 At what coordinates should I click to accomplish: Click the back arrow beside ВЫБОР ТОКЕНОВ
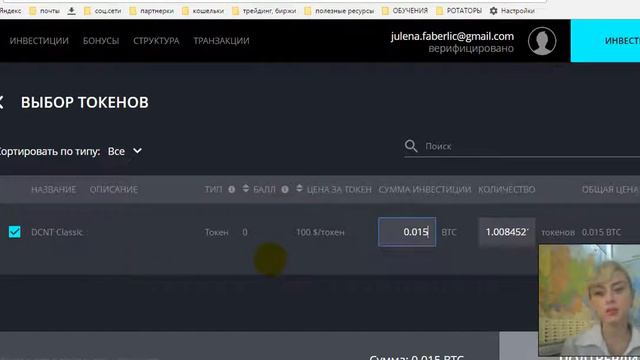[1, 102]
